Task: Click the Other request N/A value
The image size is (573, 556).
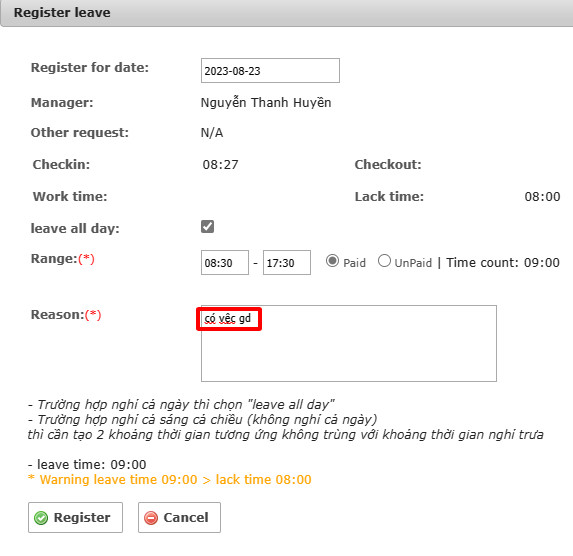Action: tap(212, 132)
